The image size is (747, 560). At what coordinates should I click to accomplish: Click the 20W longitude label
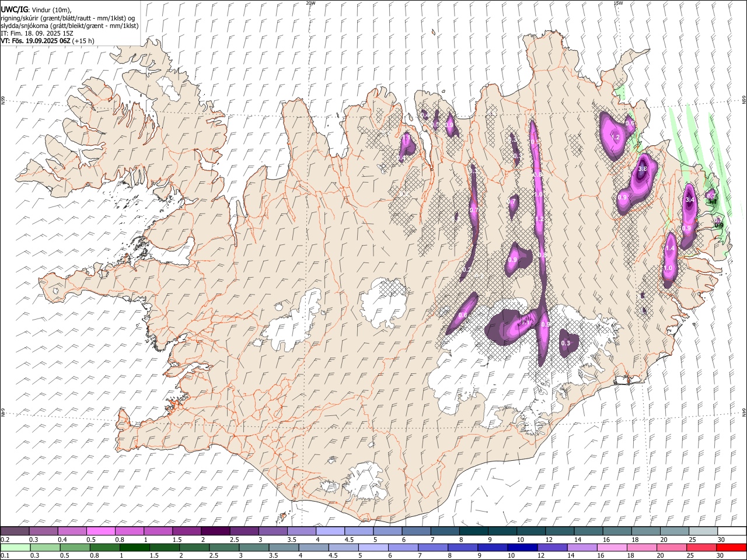pyautogui.click(x=310, y=3)
